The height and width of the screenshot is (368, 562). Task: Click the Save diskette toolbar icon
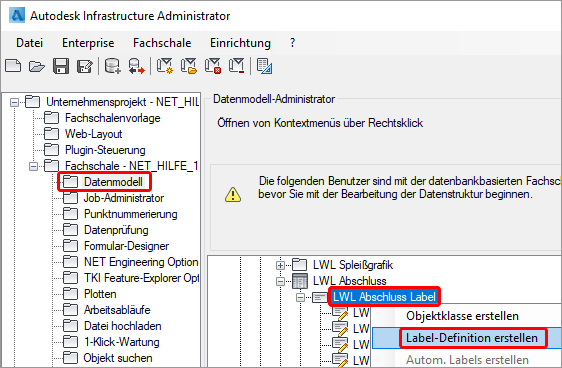pos(61,66)
